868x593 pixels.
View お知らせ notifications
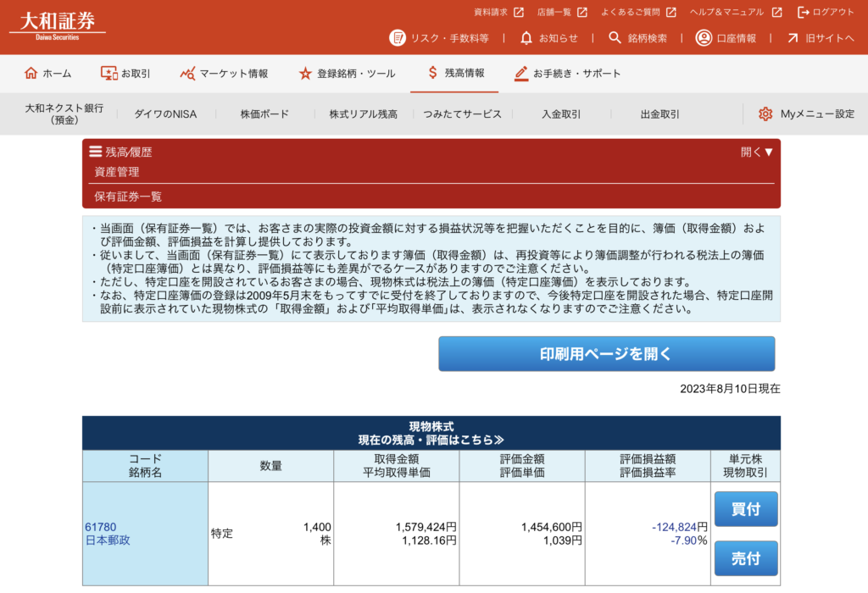[x=549, y=37]
